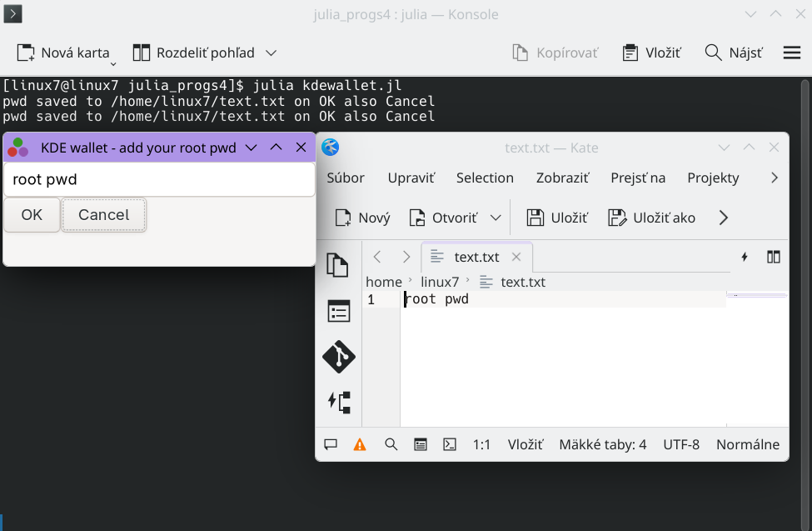The height and width of the screenshot is (531, 812).
Task: Open the symbol outline panel in Kate sidebar
Action: point(338,402)
